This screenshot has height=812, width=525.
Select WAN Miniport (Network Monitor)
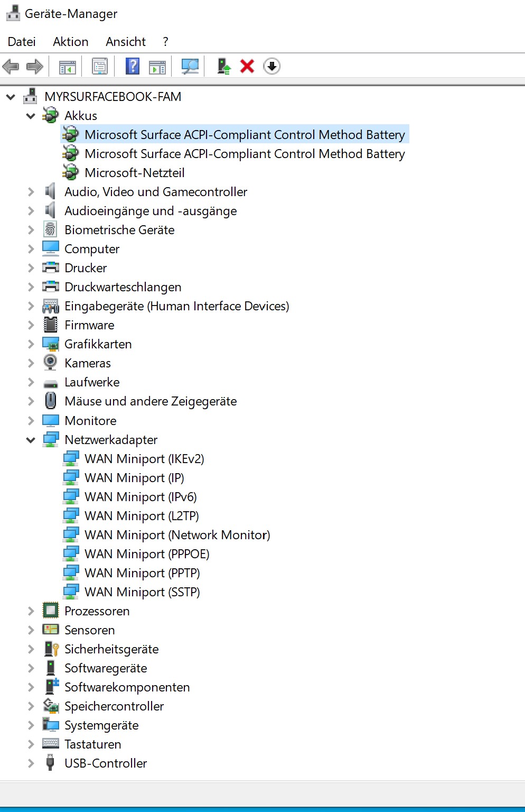(x=177, y=535)
